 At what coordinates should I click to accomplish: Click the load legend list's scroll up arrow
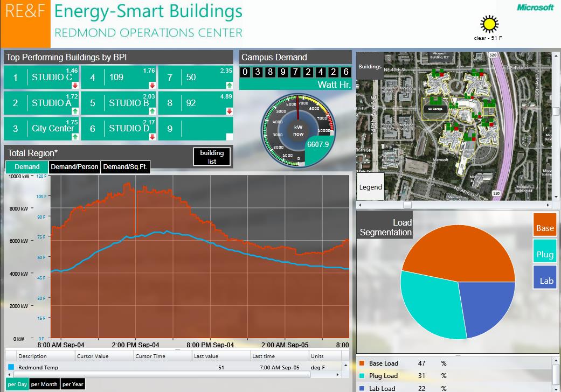[556, 361]
